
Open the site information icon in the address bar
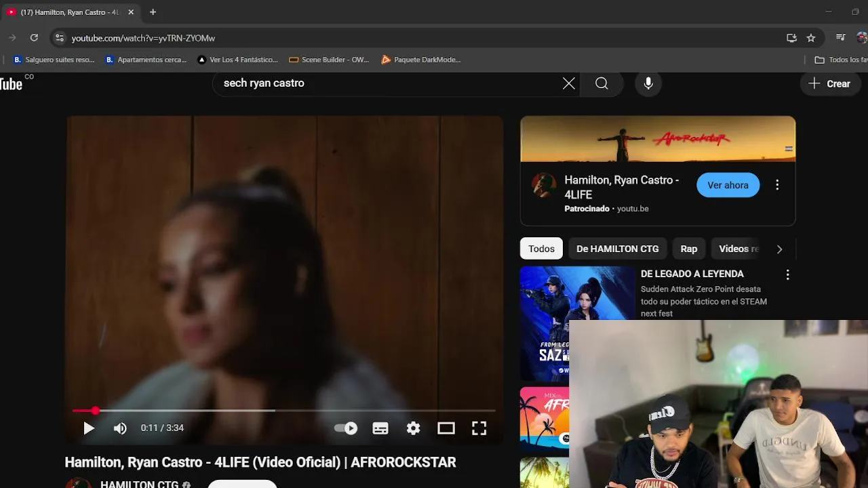click(x=60, y=38)
